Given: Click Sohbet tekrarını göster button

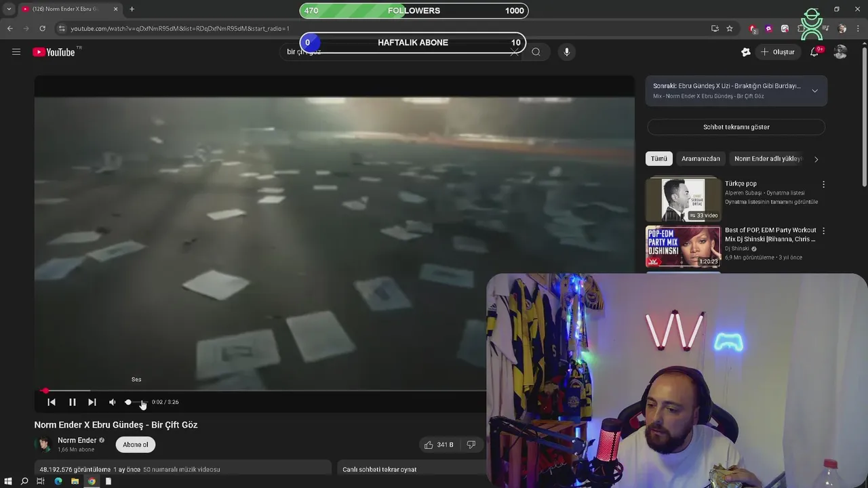Looking at the screenshot, I should pyautogui.click(x=736, y=127).
